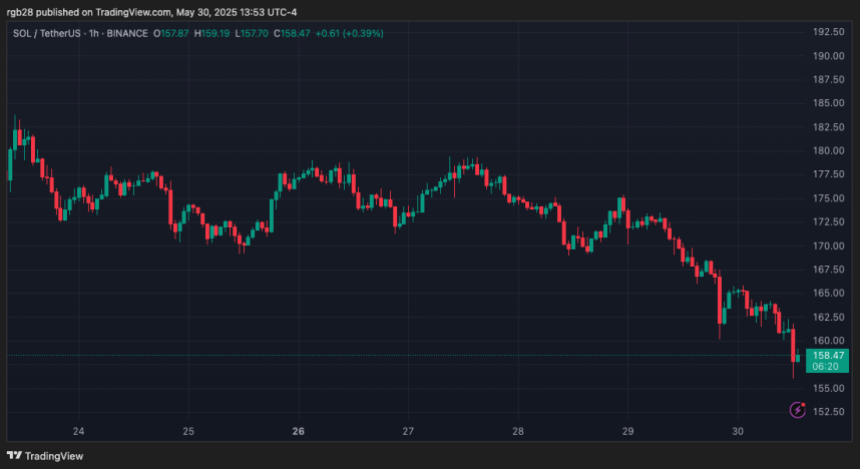Click the 28 date label on the time axis

[517, 432]
